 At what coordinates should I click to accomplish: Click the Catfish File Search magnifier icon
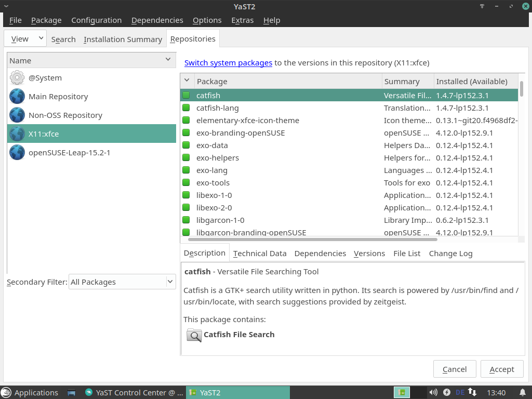(194, 335)
